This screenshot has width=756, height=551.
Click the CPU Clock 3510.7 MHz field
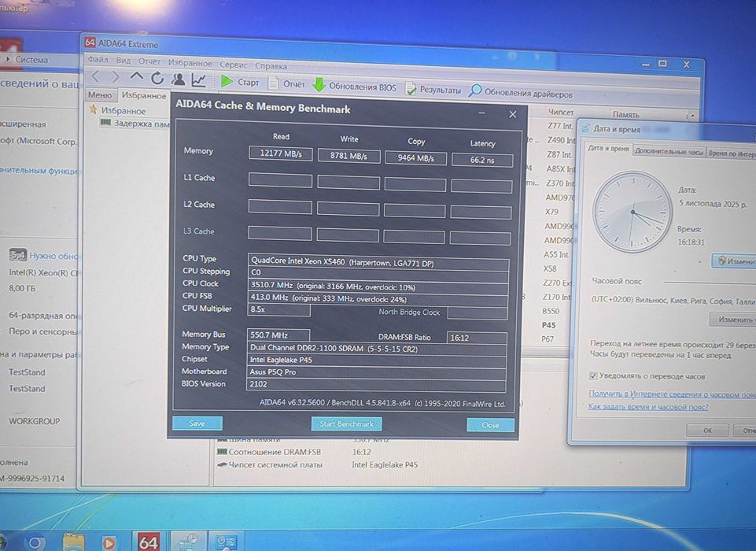[378, 286]
